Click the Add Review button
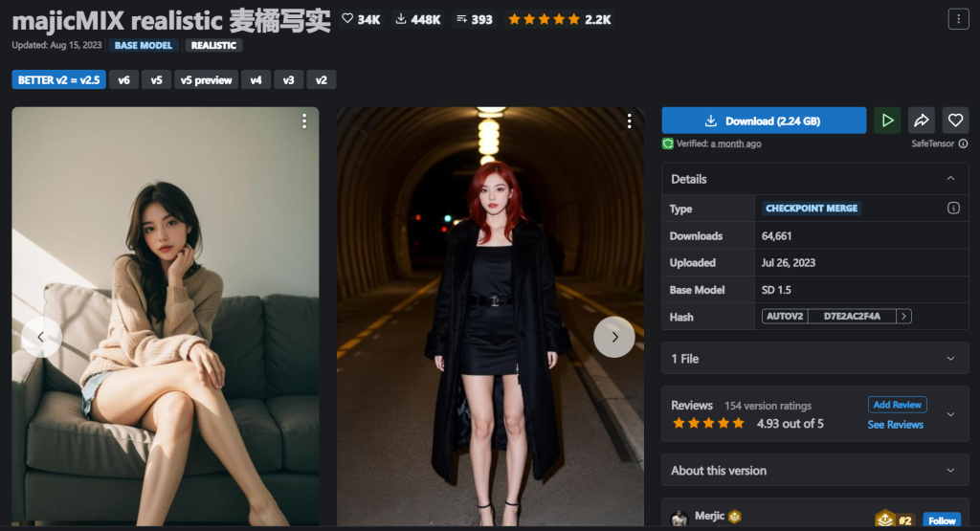Viewport: 980px width, 531px height. pyautogui.click(x=897, y=405)
